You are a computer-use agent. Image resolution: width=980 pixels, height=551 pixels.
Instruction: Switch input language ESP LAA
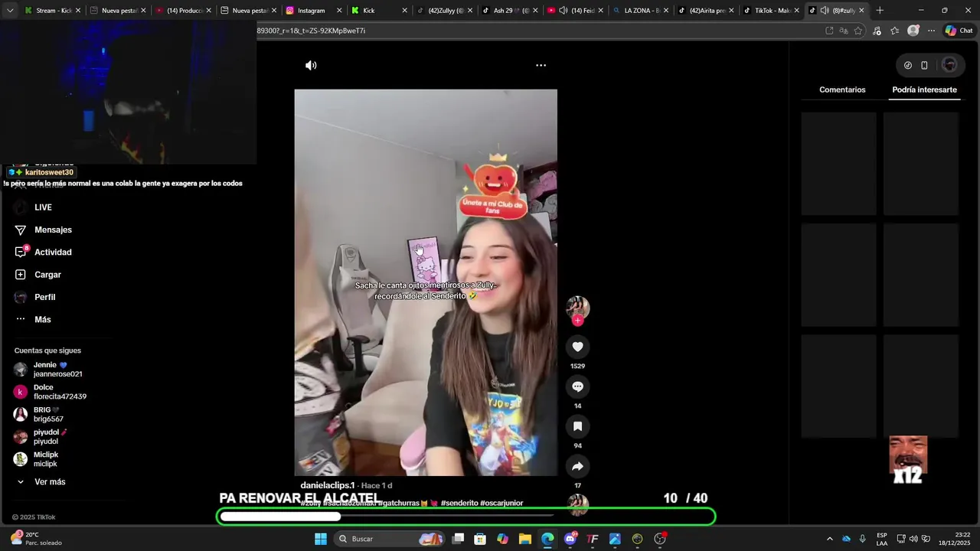point(882,539)
